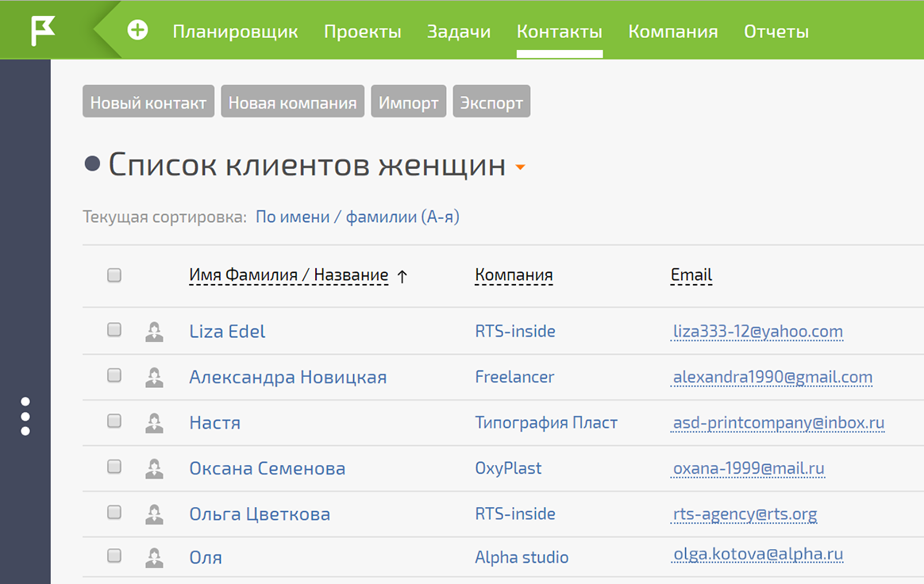Sort by Имя Фамилия / Название column
The image size is (924, 584).
tap(289, 275)
